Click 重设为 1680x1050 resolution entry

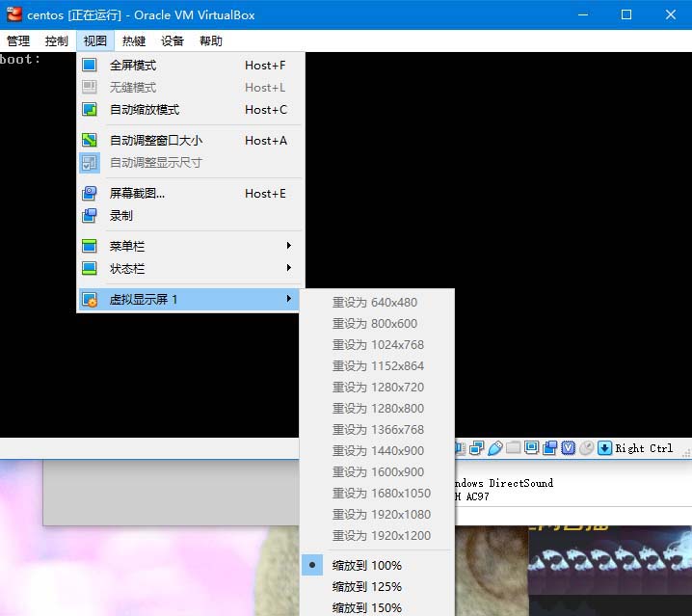tap(377, 493)
